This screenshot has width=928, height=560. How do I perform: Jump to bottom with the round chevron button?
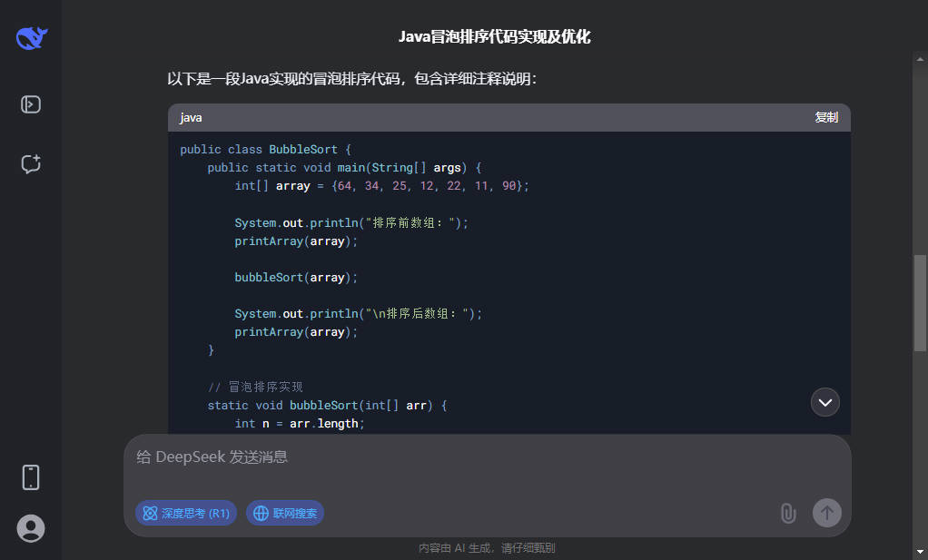(825, 403)
